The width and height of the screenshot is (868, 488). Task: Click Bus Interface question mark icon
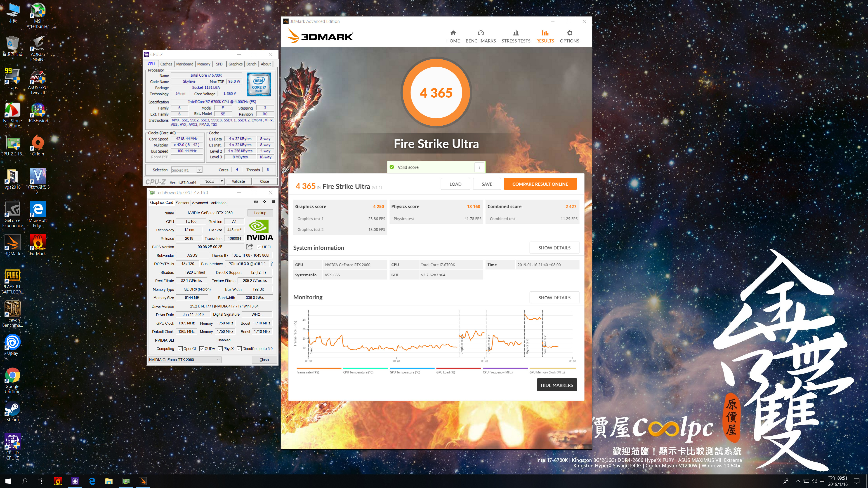point(271,264)
